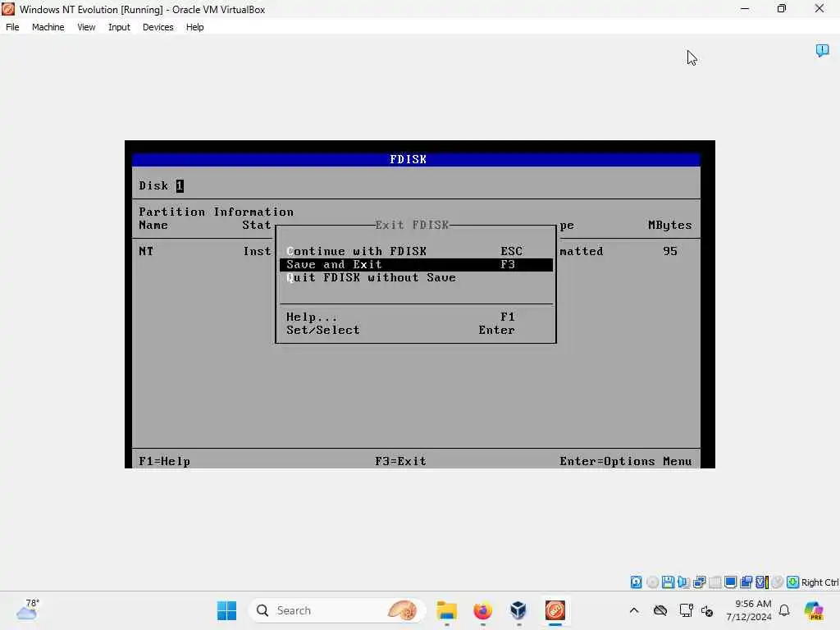This screenshot has height=630, width=840.
Task: Click the OneDrive cloud tray icon
Action: click(660, 610)
